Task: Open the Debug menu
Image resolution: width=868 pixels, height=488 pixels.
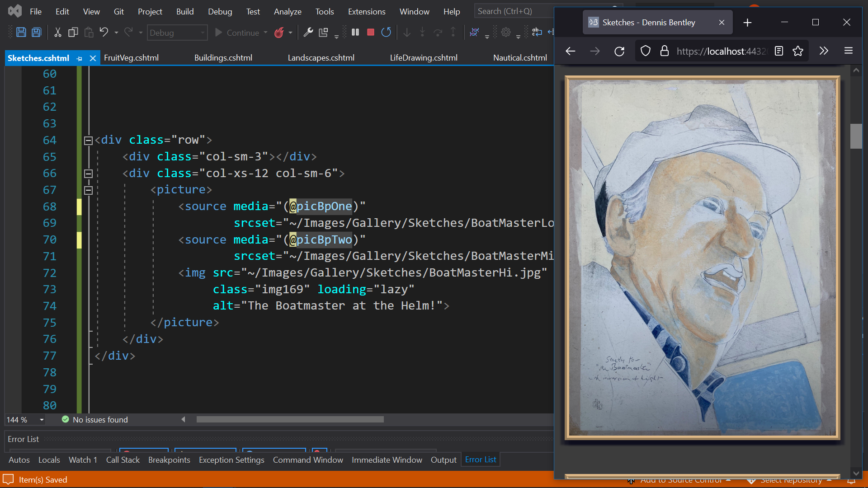Action: [220, 11]
